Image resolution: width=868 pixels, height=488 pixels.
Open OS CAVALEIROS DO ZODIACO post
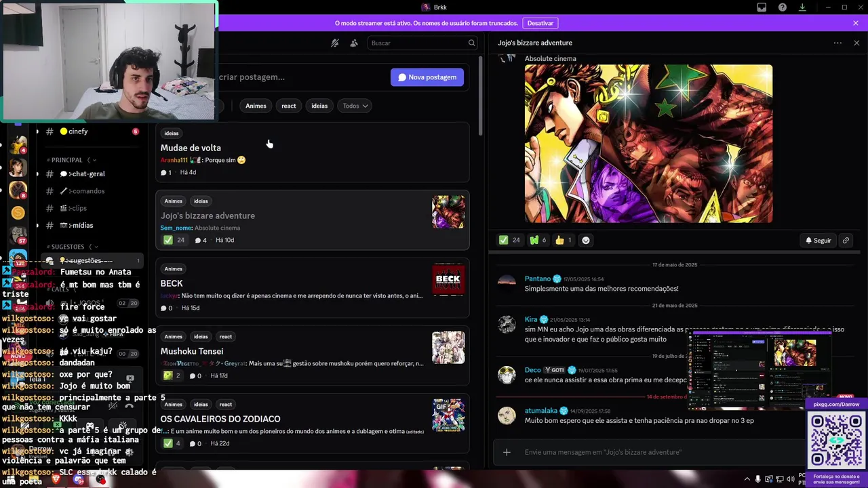click(313, 424)
